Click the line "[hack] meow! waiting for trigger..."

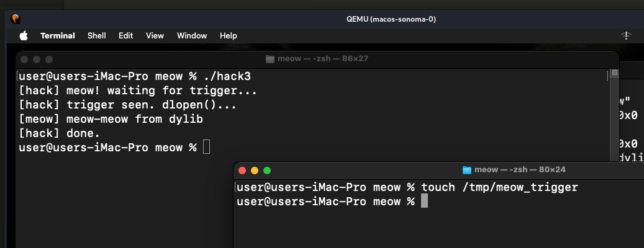click(x=138, y=91)
